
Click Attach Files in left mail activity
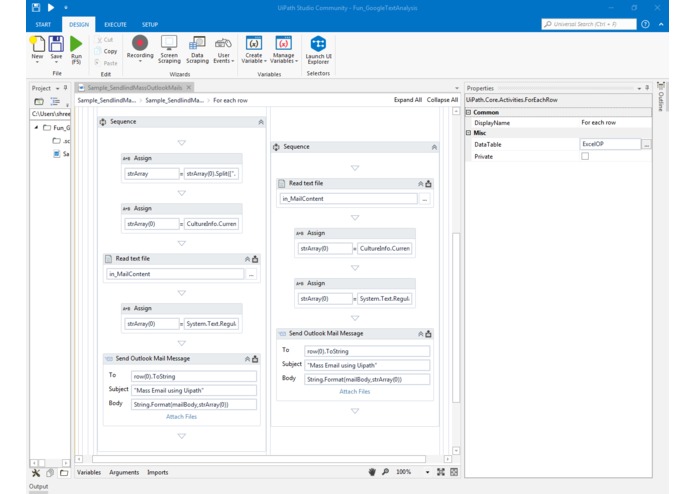[x=181, y=417]
